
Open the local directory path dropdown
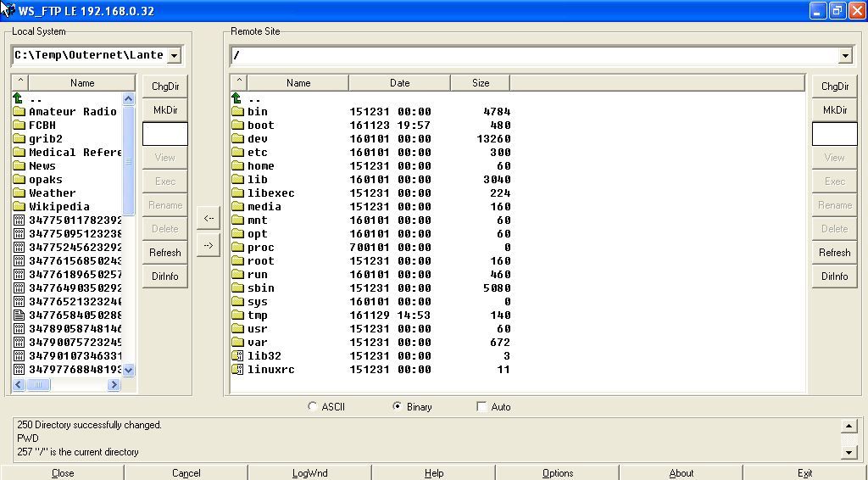174,56
